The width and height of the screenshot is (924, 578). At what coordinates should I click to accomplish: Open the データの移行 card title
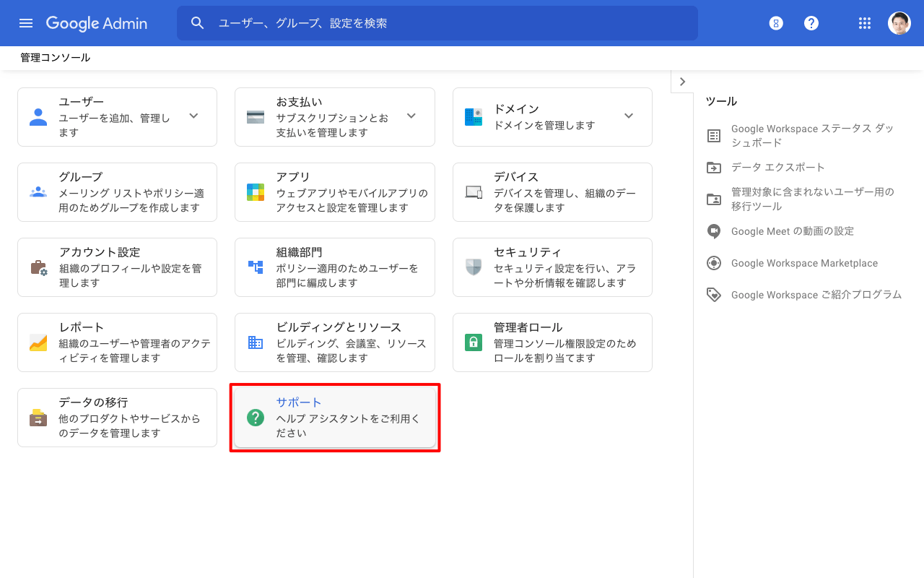94,402
